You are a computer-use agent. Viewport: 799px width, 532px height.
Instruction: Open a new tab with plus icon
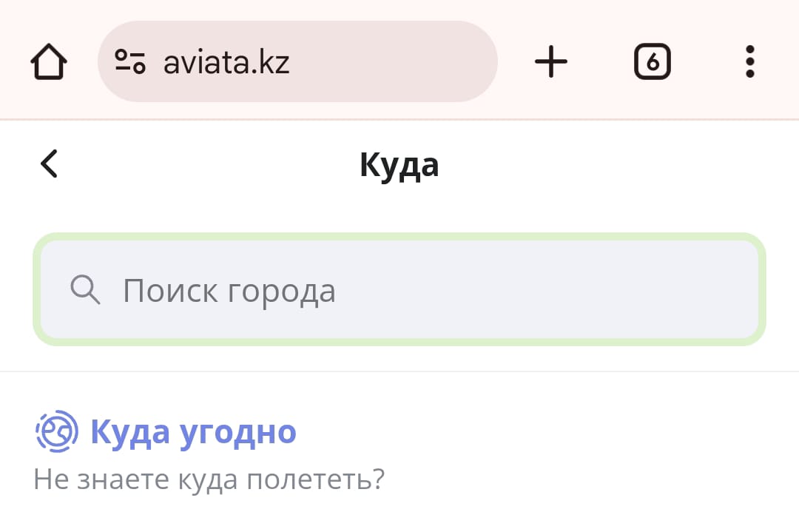[551, 62]
